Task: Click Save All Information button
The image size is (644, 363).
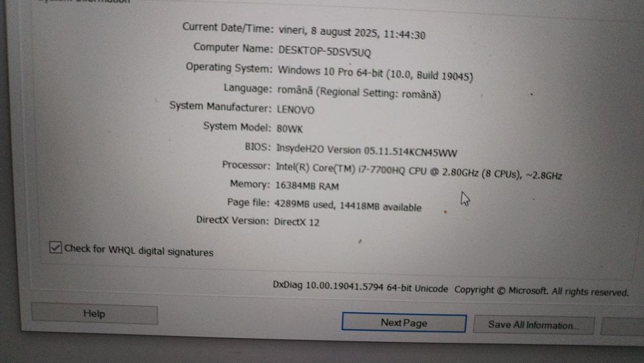Action: tap(533, 325)
